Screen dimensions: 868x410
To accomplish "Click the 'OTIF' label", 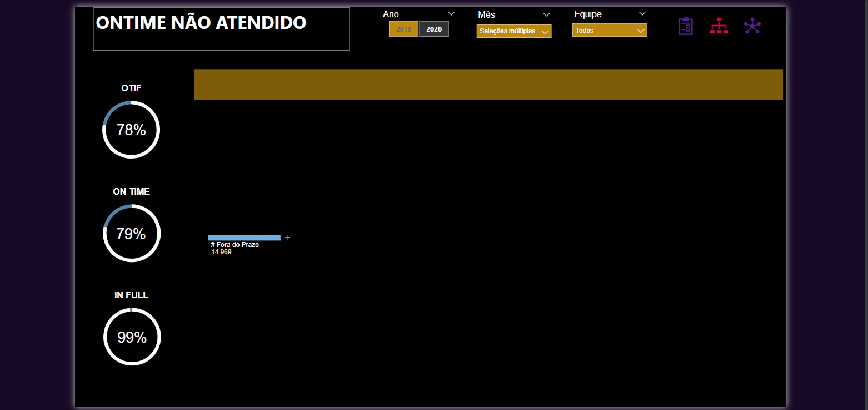I will point(132,88).
